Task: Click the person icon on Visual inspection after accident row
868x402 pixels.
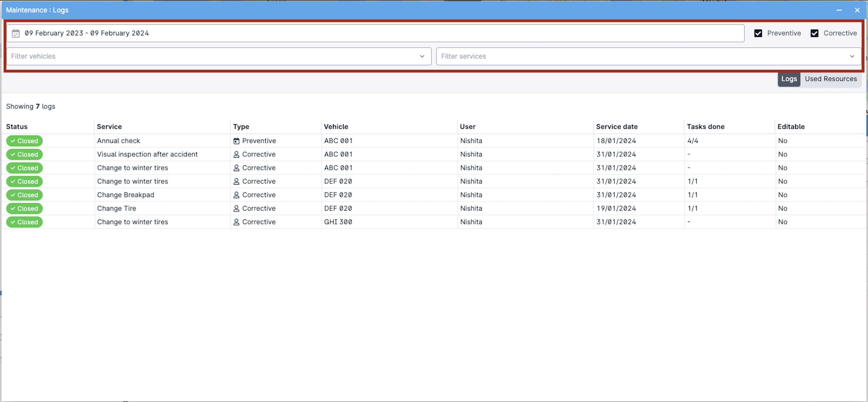Action: tap(236, 154)
